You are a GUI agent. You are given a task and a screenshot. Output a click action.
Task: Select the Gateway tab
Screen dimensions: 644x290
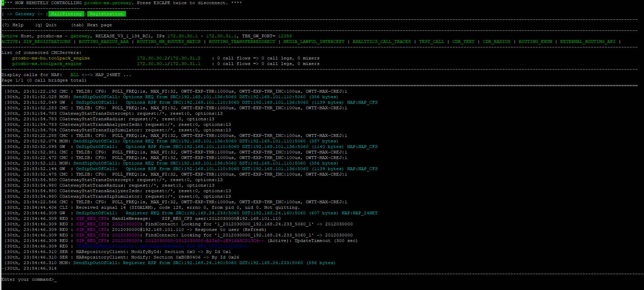click(25, 14)
